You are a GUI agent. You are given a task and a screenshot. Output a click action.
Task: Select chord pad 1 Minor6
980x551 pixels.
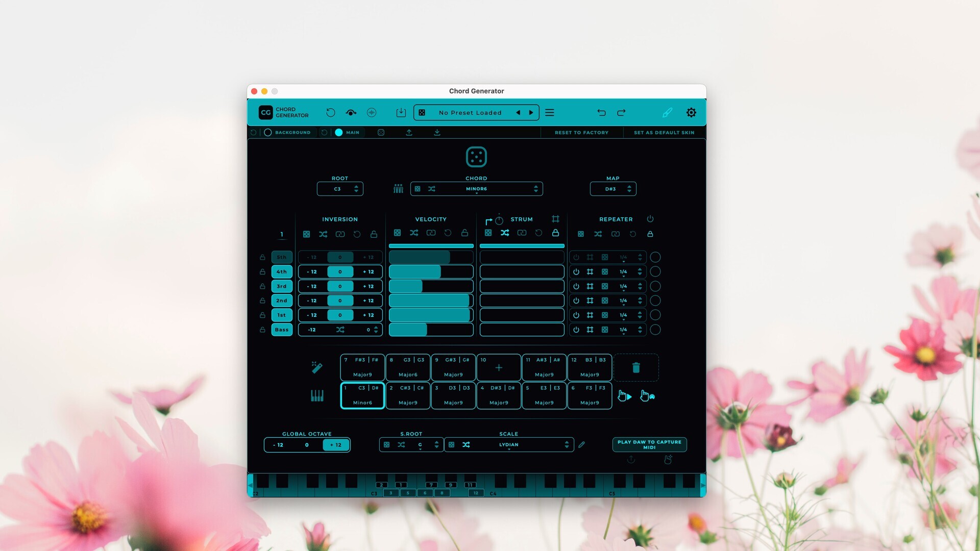coord(362,395)
